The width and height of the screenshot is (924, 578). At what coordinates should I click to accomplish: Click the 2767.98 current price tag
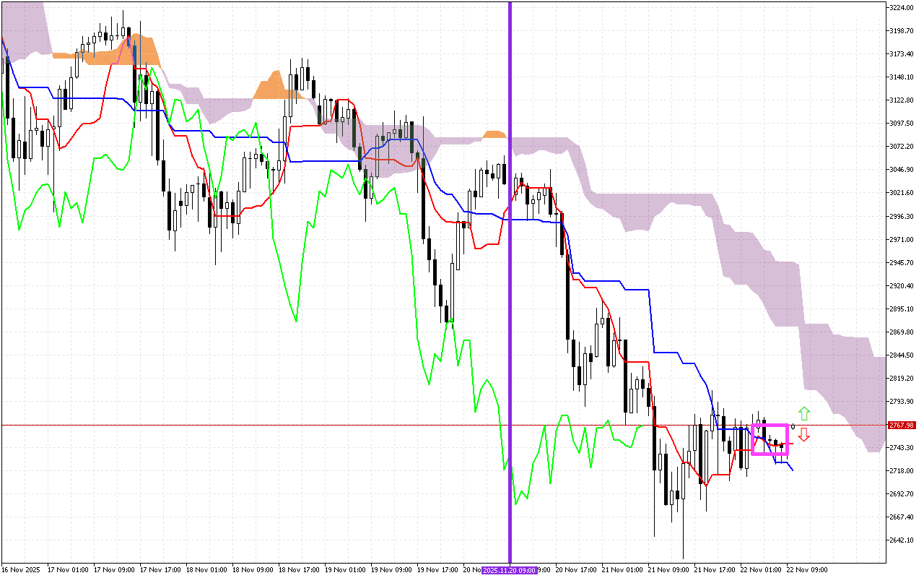point(901,425)
